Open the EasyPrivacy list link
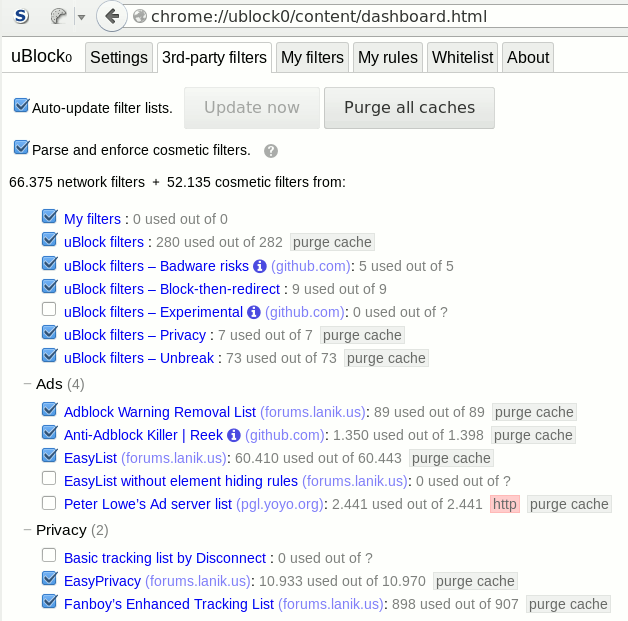The image size is (628, 621). [x=103, y=581]
